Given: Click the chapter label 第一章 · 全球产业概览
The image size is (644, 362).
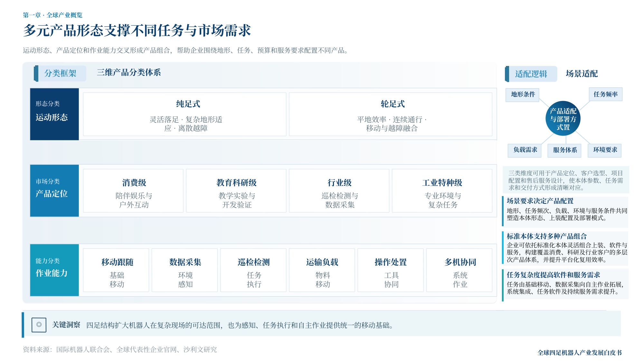Looking at the screenshot, I should 52,15.
